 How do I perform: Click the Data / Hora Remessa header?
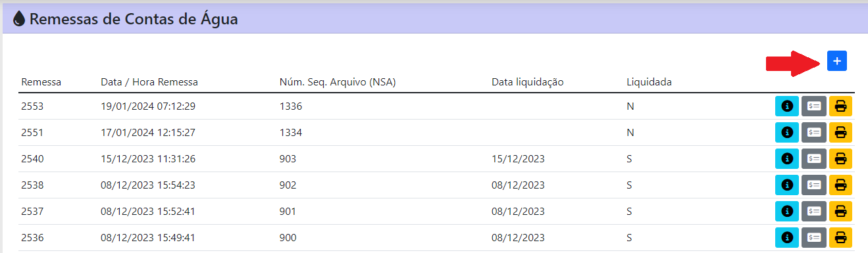149,82
